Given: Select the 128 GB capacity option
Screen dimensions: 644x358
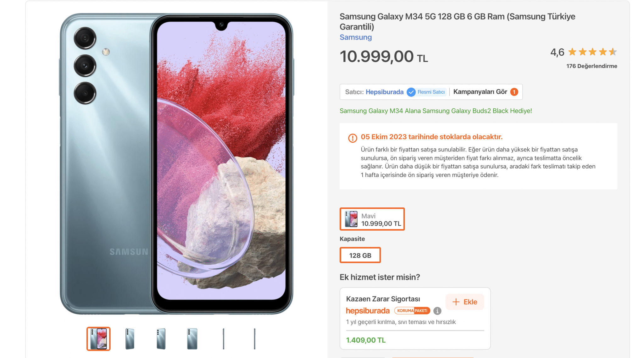Looking at the screenshot, I should coord(360,255).
